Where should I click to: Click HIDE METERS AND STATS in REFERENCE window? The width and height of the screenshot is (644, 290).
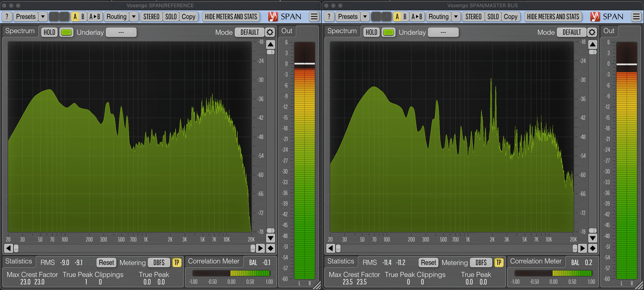tap(231, 17)
